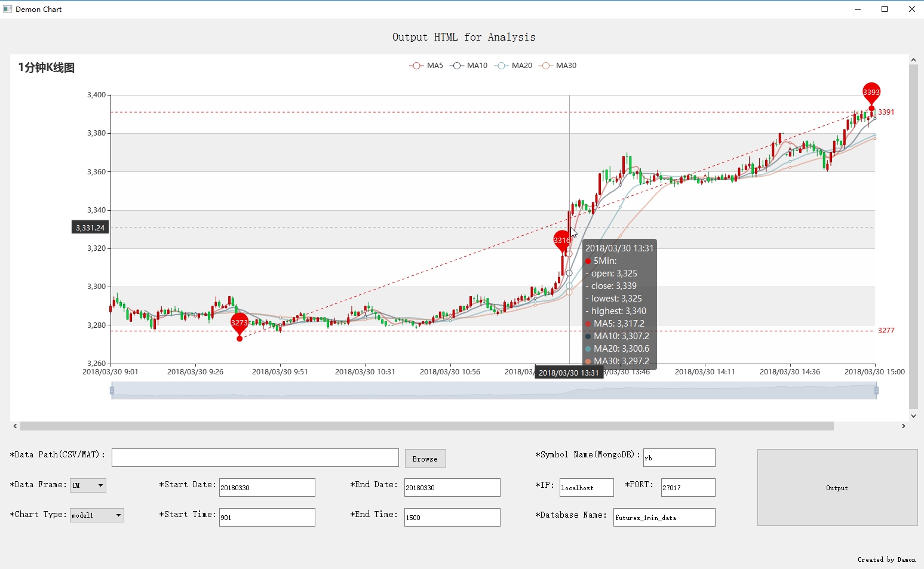
Task: Click the 3391 mark line label
Action: tap(886, 112)
